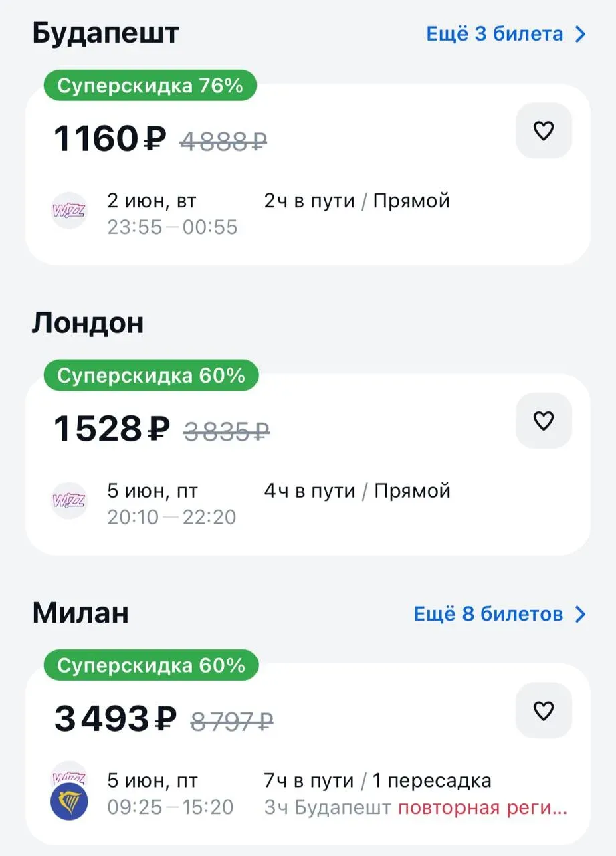Tap Wizz Air logo on Budapest ticket
616x856 pixels.
[69, 210]
